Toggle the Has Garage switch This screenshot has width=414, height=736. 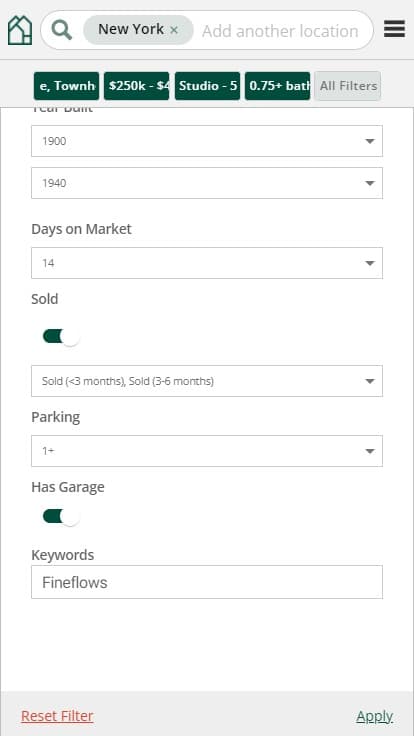[x=61, y=517]
